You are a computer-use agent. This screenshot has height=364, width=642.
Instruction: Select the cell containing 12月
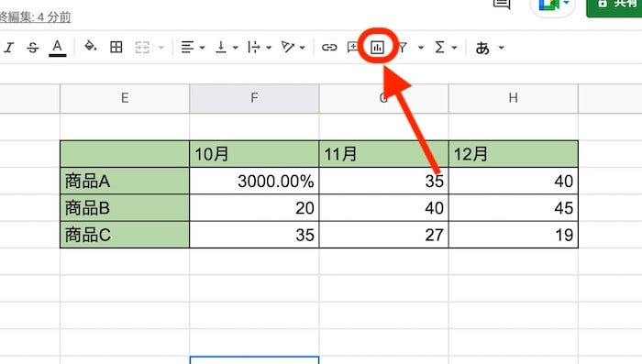coord(514,154)
